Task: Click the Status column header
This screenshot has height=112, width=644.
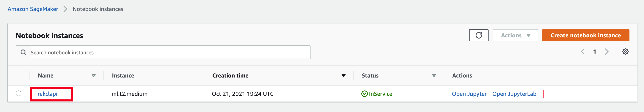Action: point(370,76)
